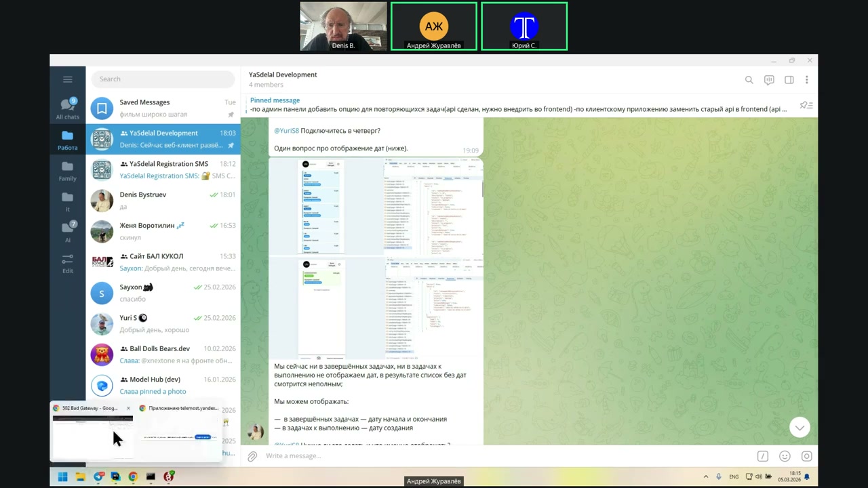
Task: Show the pinned messages list
Action: [x=806, y=105]
